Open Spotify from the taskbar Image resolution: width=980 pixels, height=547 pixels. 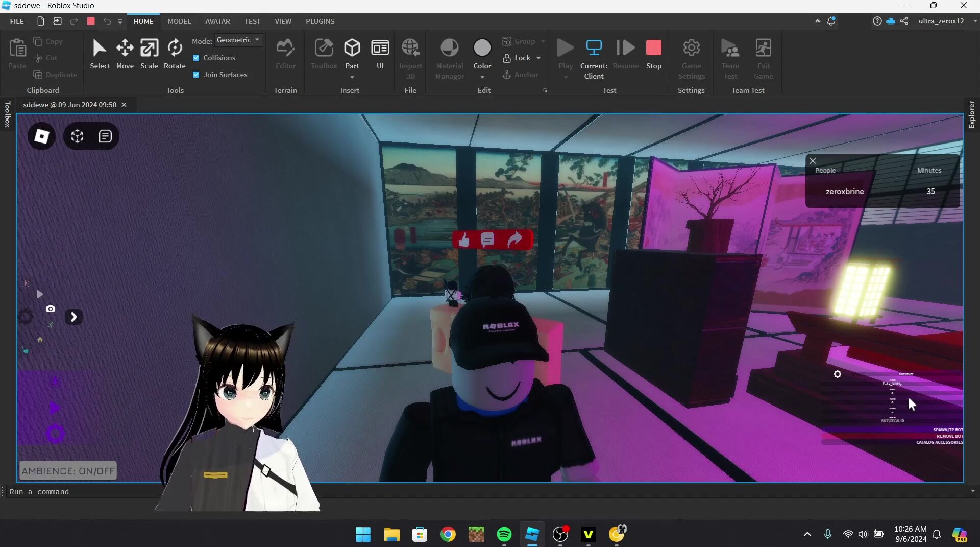point(504,534)
